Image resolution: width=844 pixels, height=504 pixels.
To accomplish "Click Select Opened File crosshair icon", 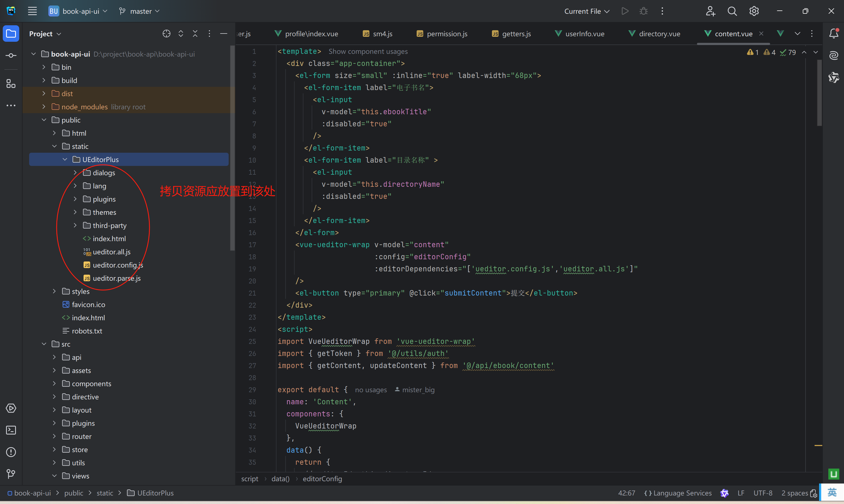I will [x=166, y=34].
